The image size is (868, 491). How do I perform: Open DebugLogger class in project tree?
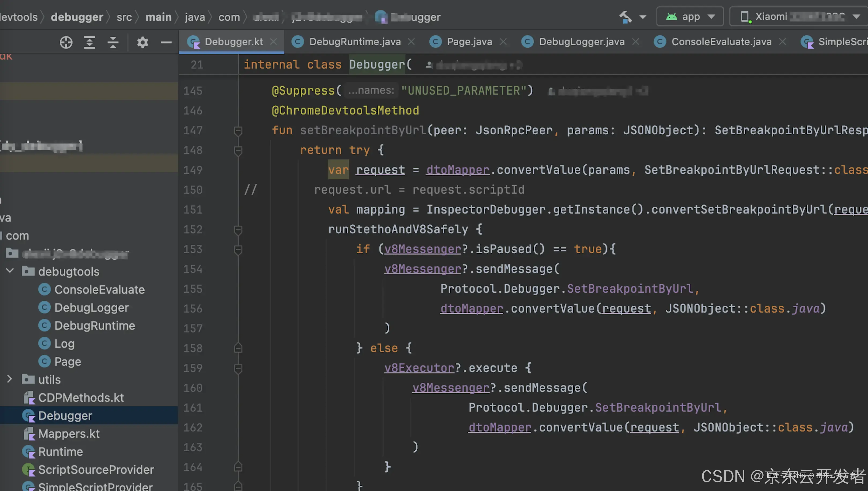91,308
